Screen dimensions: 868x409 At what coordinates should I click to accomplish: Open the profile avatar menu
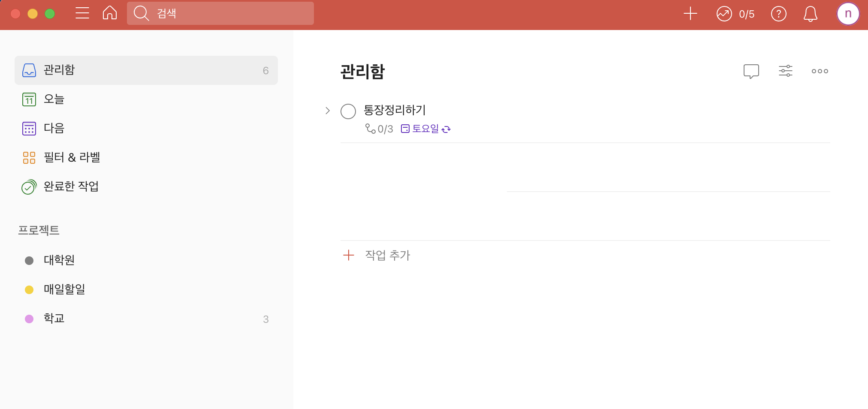[x=848, y=14]
